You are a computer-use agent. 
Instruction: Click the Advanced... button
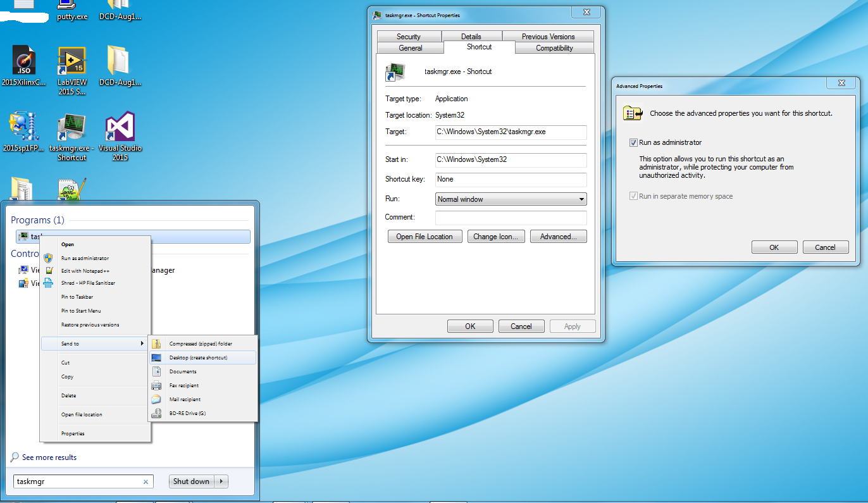(x=559, y=237)
